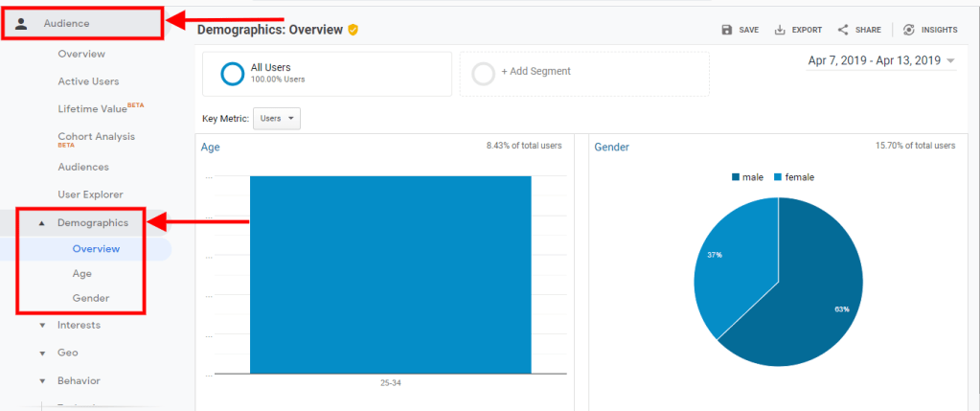Click the Share icon
Screen dimensions: 980x411
pyautogui.click(x=843, y=30)
